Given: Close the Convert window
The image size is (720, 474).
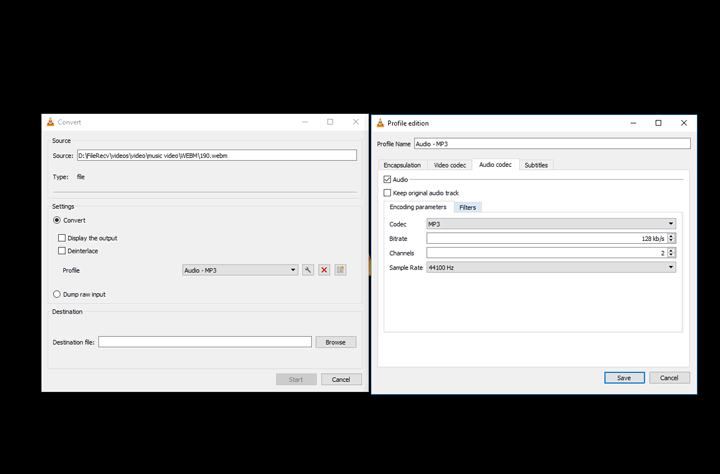Looking at the screenshot, I should coord(355,122).
